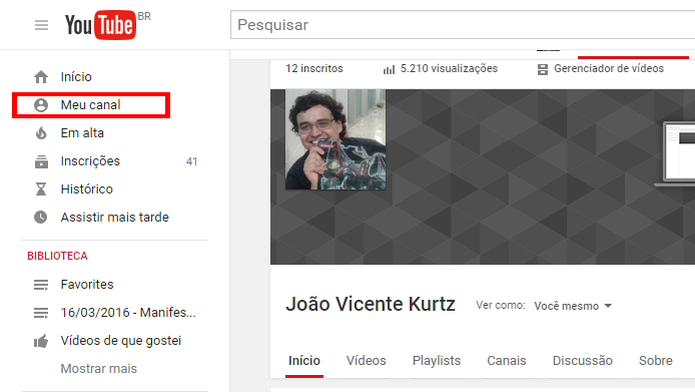Image resolution: width=695 pixels, height=392 pixels.
Task: Expand library with Mostrar mais
Action: tap(99, 369)
